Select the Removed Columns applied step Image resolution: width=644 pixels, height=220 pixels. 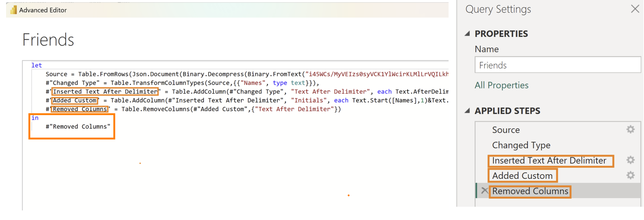coord(530,191)
